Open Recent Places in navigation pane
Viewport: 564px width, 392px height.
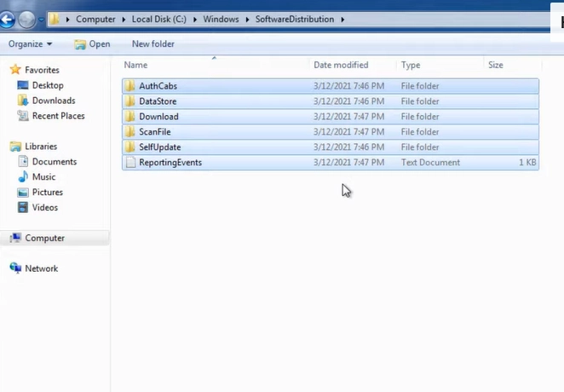tap(58, 116)
